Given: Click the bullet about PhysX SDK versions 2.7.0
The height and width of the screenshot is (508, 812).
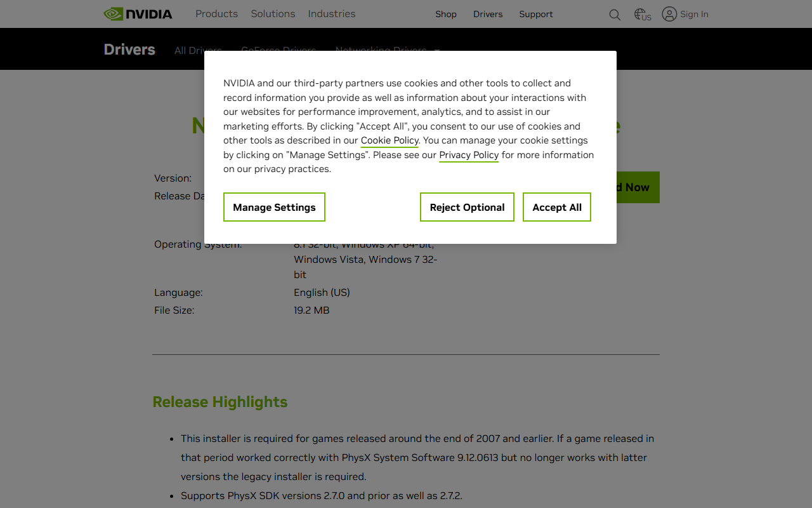Looking at the screenshot, I should tap(322, 496).
